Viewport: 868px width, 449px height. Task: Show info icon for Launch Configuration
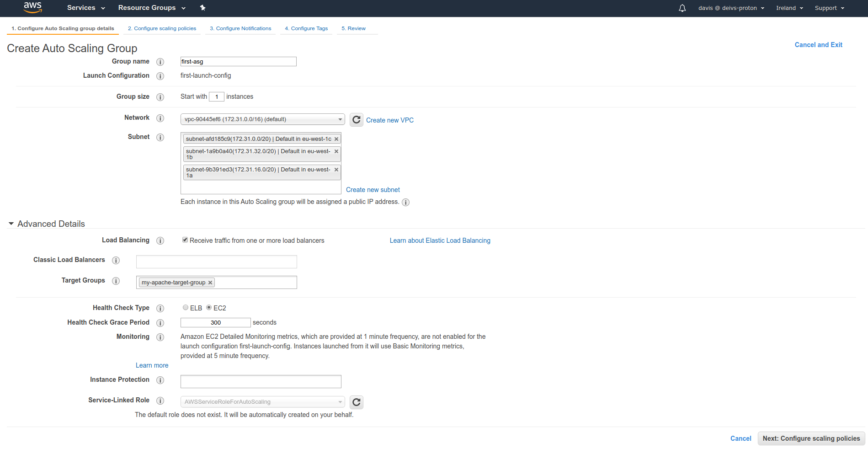(160, 76)
